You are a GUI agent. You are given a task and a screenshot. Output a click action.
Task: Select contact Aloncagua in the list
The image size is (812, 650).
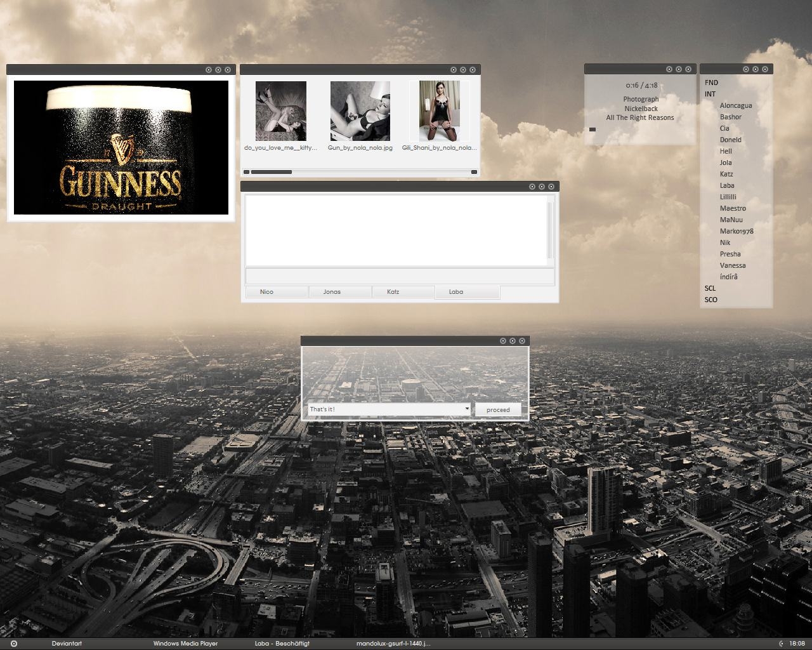pos(736,105)
